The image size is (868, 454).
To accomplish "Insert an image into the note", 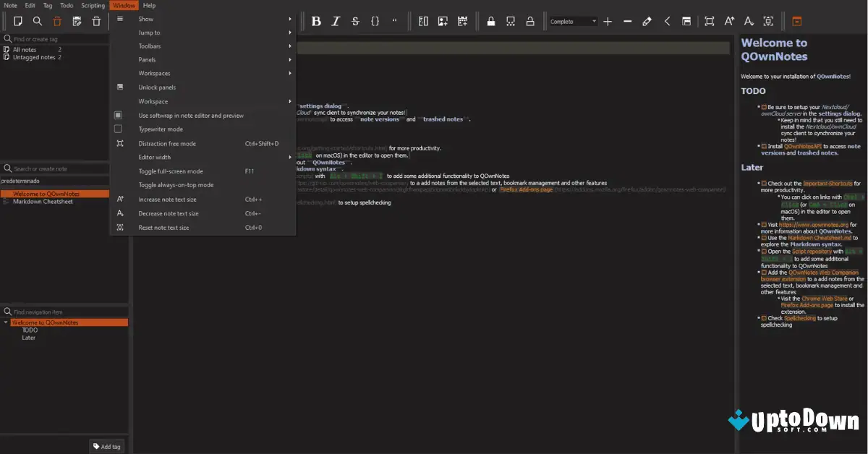I will (443, 21).
